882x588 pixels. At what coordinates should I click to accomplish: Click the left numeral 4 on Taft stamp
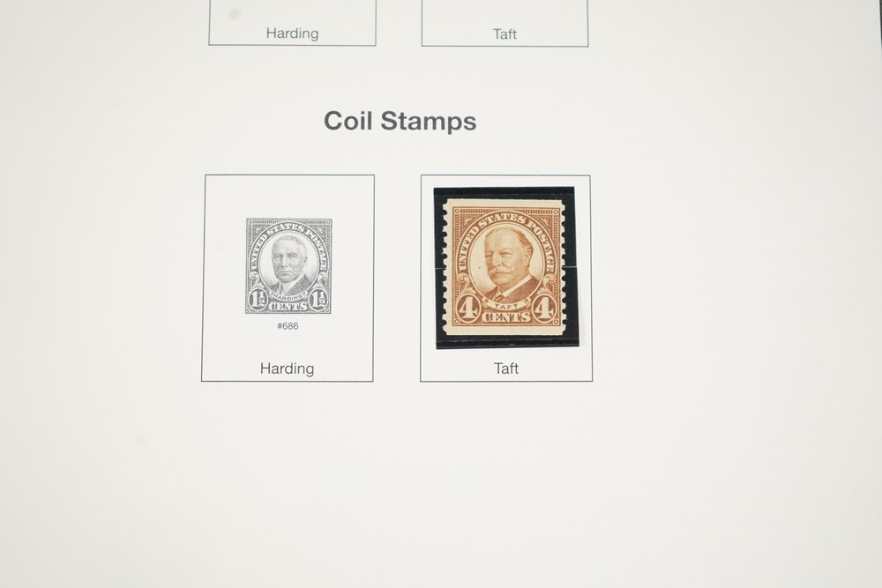pos(467,308)
